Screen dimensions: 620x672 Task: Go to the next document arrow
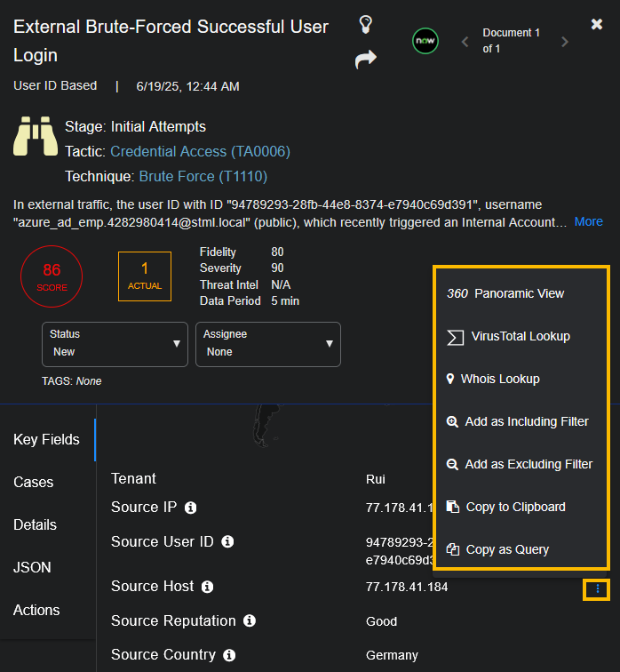pyautogui.click(x=565, y=42)
